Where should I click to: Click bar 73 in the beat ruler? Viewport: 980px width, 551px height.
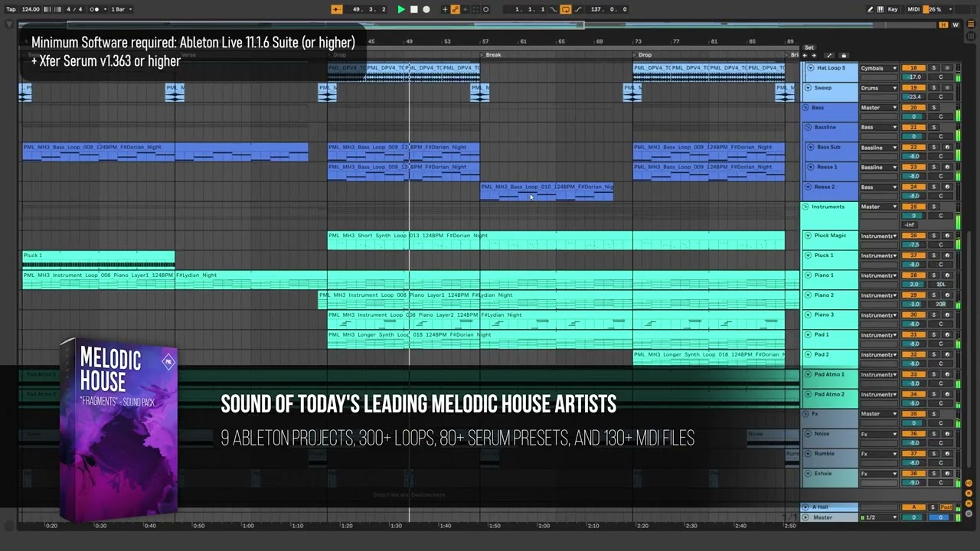[x=637, y=41]
